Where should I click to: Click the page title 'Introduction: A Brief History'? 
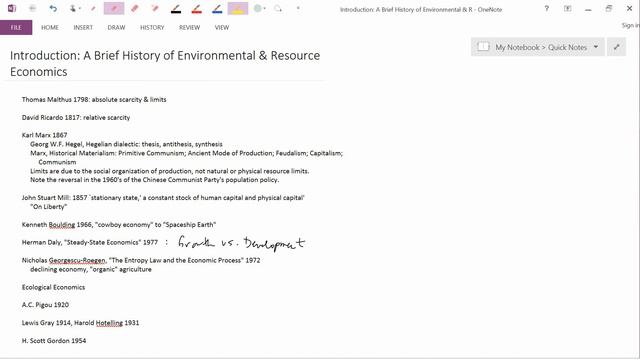point(165,63)
